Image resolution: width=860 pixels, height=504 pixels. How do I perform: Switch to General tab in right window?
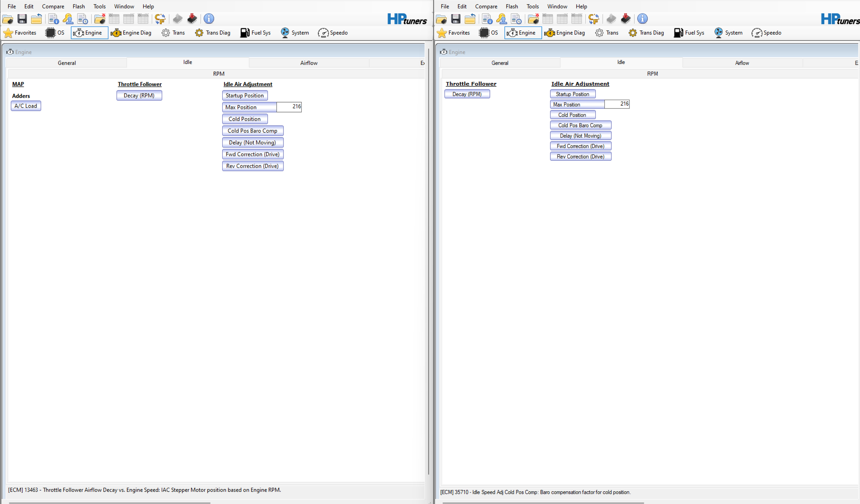[499, 63]
